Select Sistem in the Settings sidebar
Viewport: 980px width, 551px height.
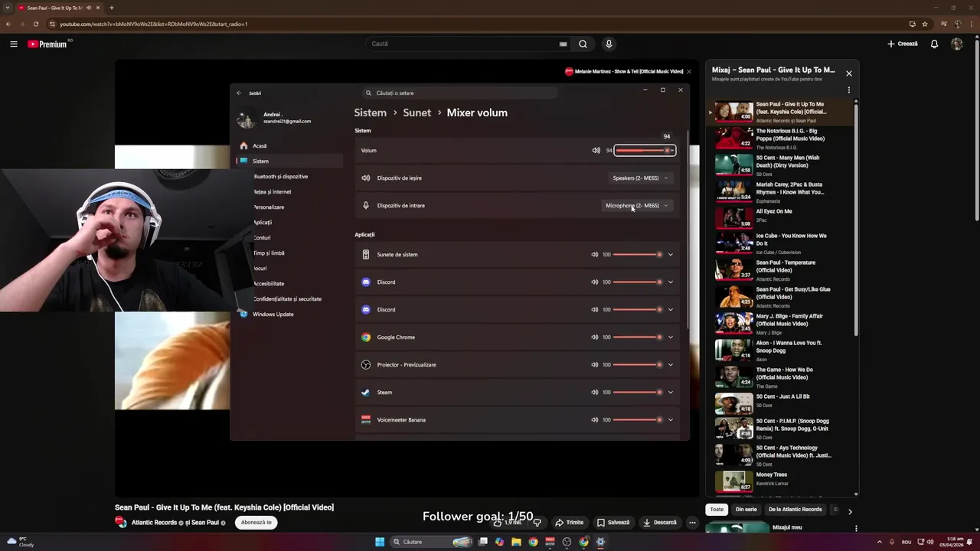(x=289, y=161)
